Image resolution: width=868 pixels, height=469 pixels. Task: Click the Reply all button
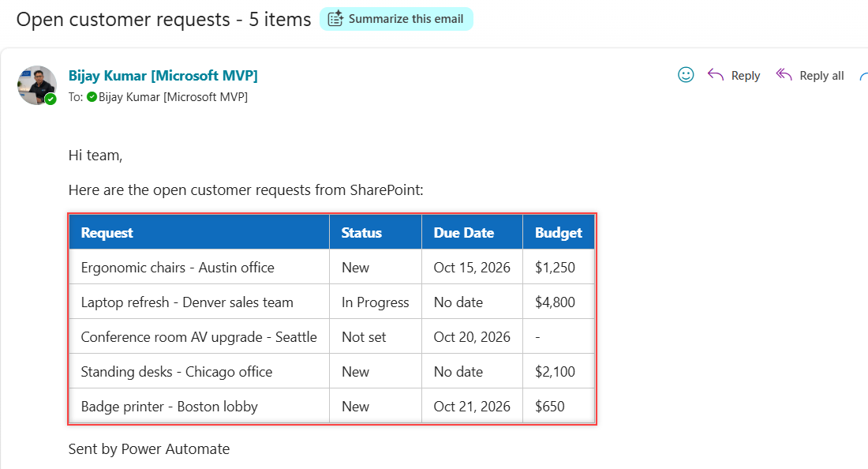[810, 75]
